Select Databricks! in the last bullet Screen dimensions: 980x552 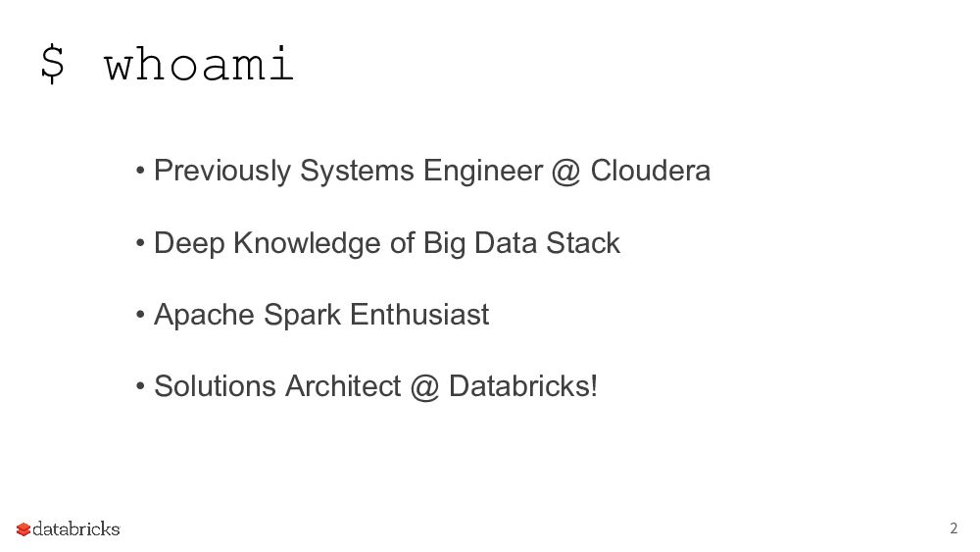(x=522, y=386)
